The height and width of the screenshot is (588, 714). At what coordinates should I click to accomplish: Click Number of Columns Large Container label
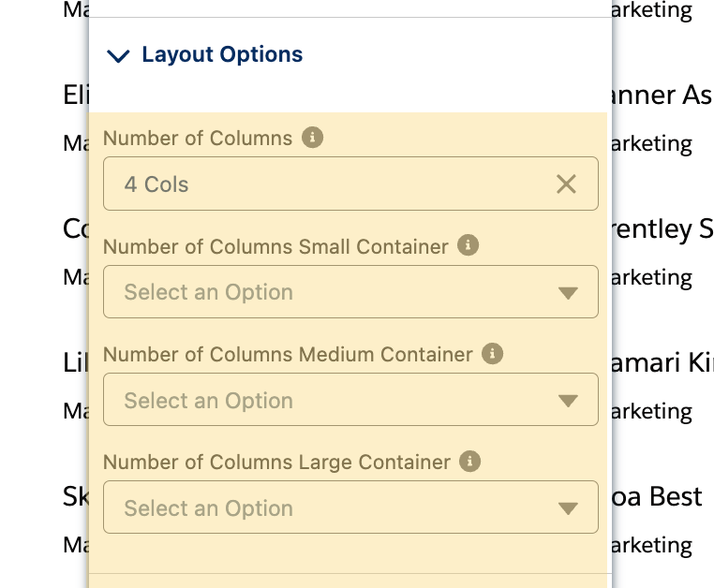[x=276, y=463]
